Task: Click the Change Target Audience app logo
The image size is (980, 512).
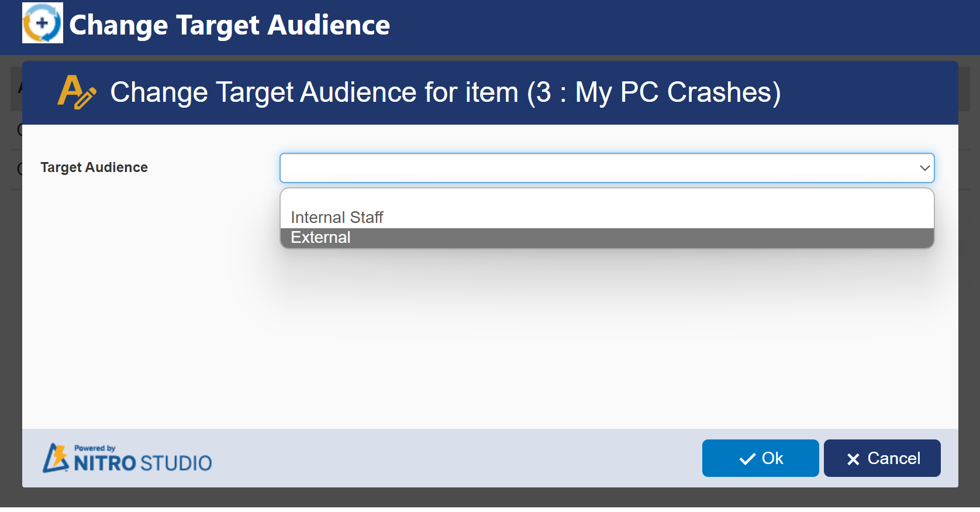Action: tap(42, 23)
